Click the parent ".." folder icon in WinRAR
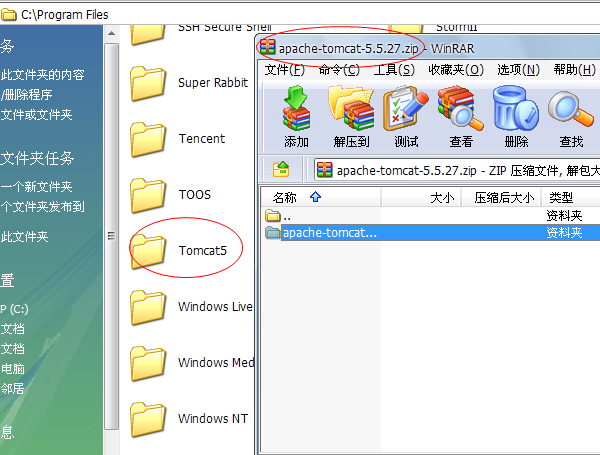 272,216
